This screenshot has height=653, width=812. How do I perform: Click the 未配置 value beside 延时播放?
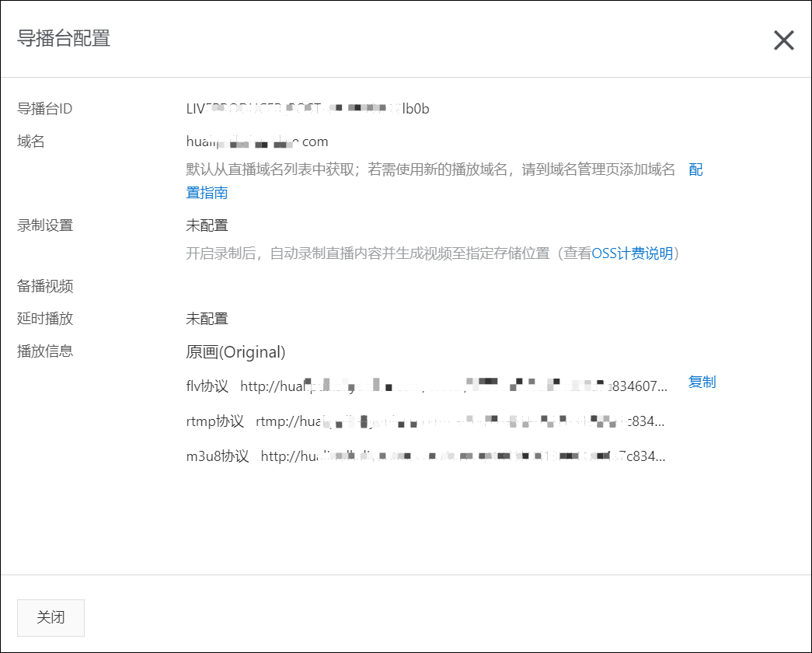point(207,319)
